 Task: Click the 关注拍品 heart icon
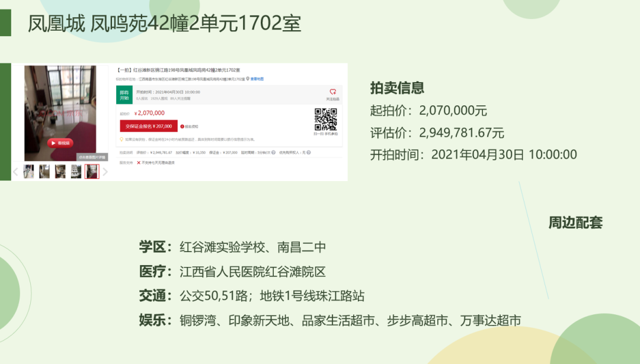tap(333, 92)
